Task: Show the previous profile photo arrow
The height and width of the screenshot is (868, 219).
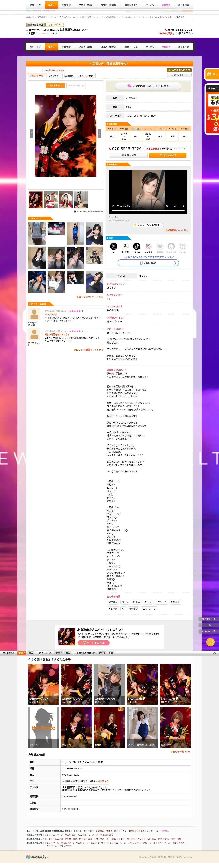Action: pyautogui.click(x=31, y=133)
